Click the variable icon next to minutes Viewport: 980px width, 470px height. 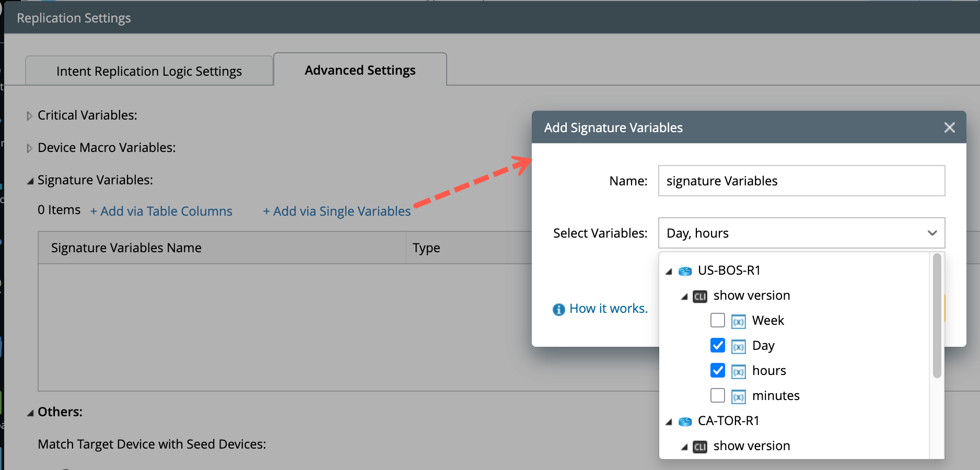739,396
